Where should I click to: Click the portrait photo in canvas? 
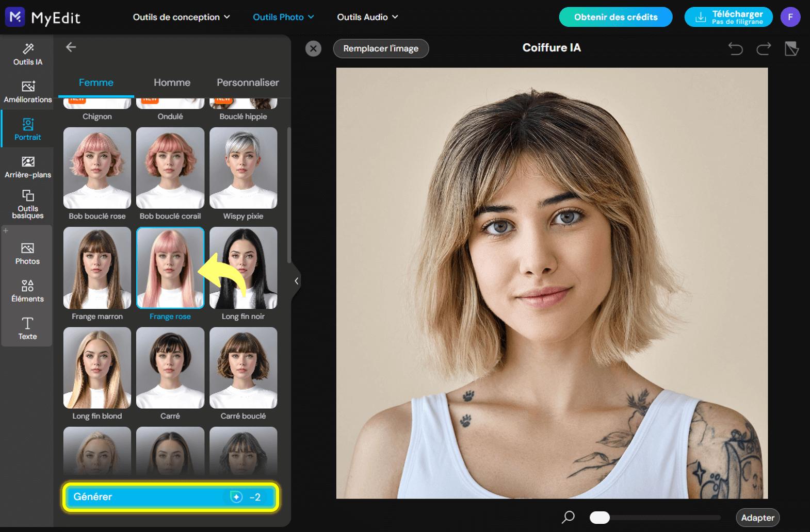tap(552, 283)
